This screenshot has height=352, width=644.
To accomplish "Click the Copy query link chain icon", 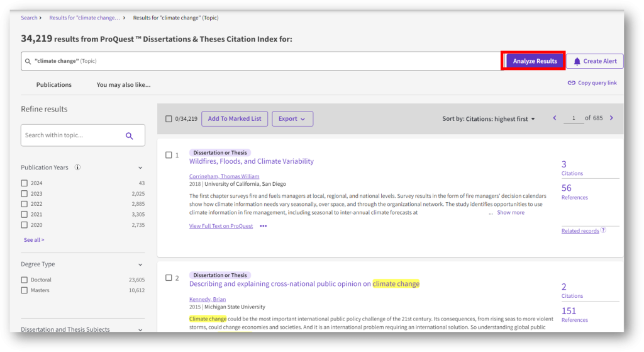I will 571,82.
